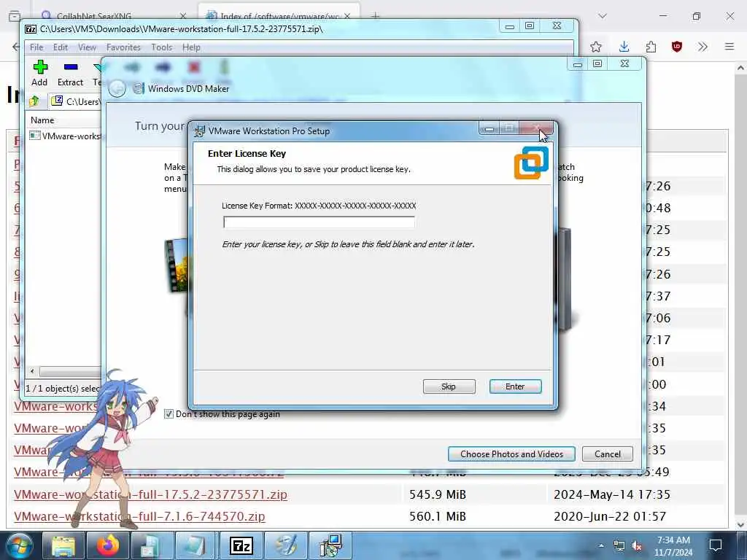Open the Firefox downloads panel

click(x=624, y=47)
